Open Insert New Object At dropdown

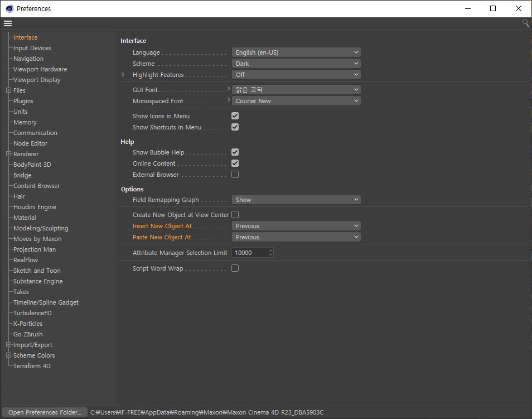(x=296, y=226)
